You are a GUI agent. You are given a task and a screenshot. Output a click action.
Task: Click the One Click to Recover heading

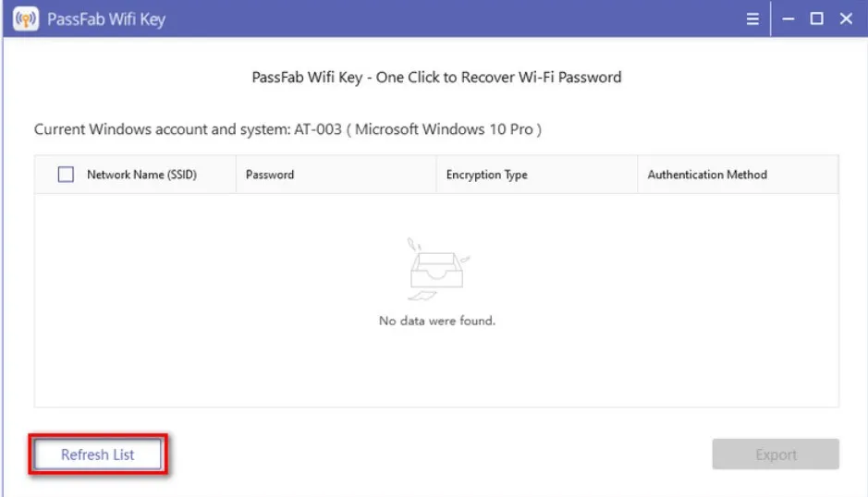click(x=436, y=78)
